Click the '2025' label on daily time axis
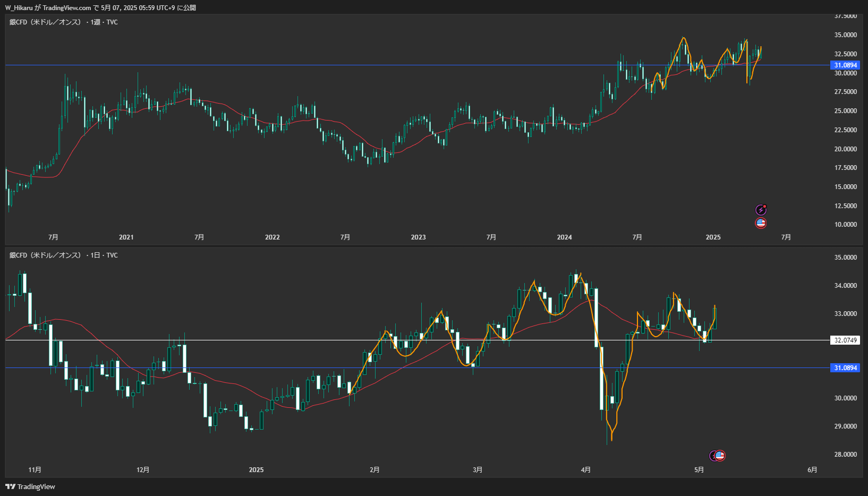Viewport: 868px width, 496px height. click(x=257, y=470)
